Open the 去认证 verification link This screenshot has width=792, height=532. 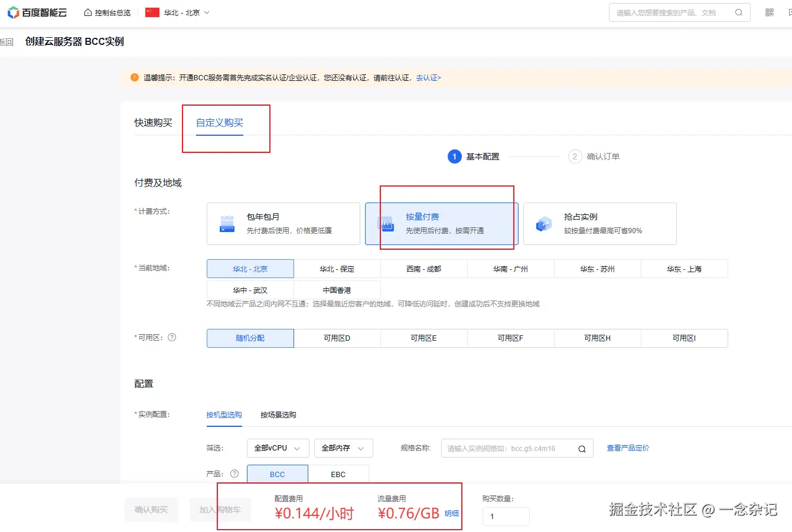[428, 78]
